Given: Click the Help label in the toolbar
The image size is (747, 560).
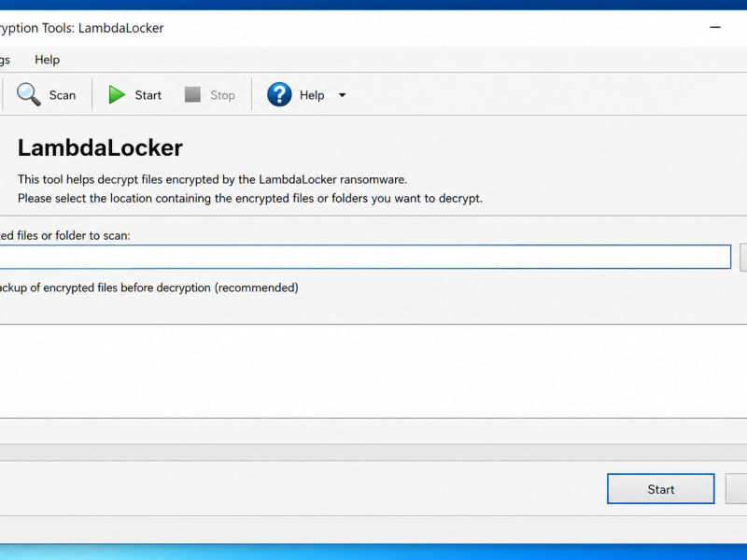Looking at the screenshot, I should pos(312,95).
